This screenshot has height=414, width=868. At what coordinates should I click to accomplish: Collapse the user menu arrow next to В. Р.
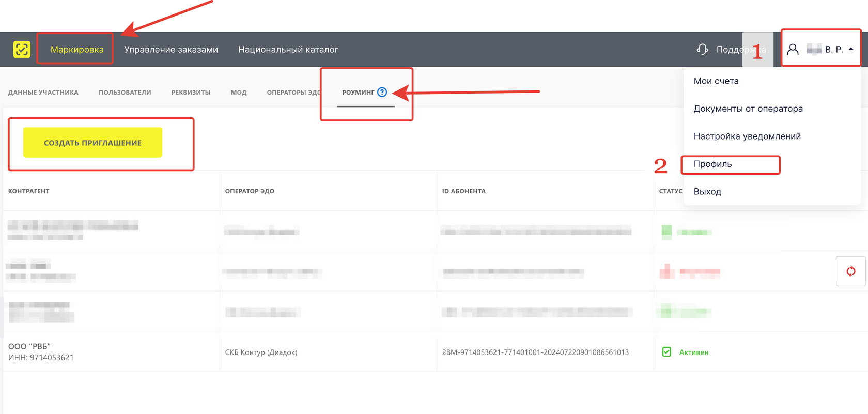(x=851, y=49)
